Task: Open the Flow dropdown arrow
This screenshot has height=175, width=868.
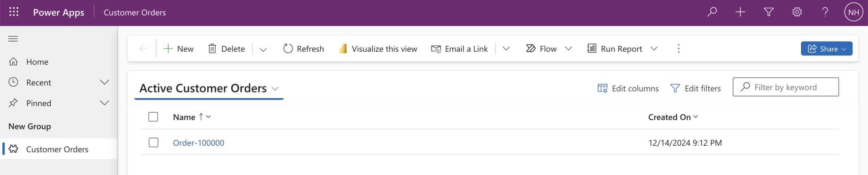Action: point(569,49)
